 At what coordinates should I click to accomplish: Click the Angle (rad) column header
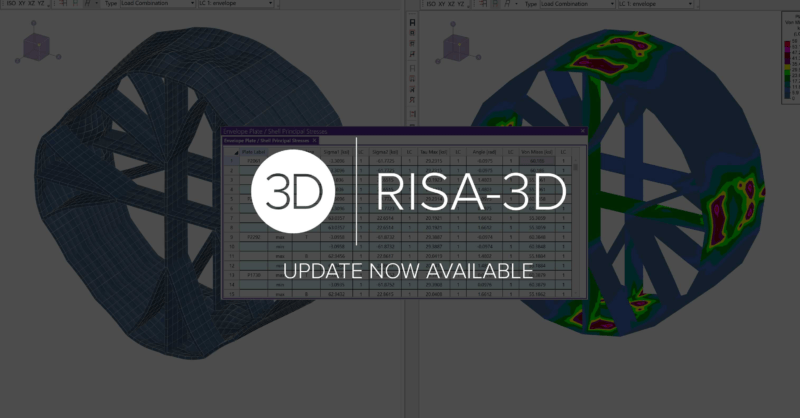click(483, 152)
